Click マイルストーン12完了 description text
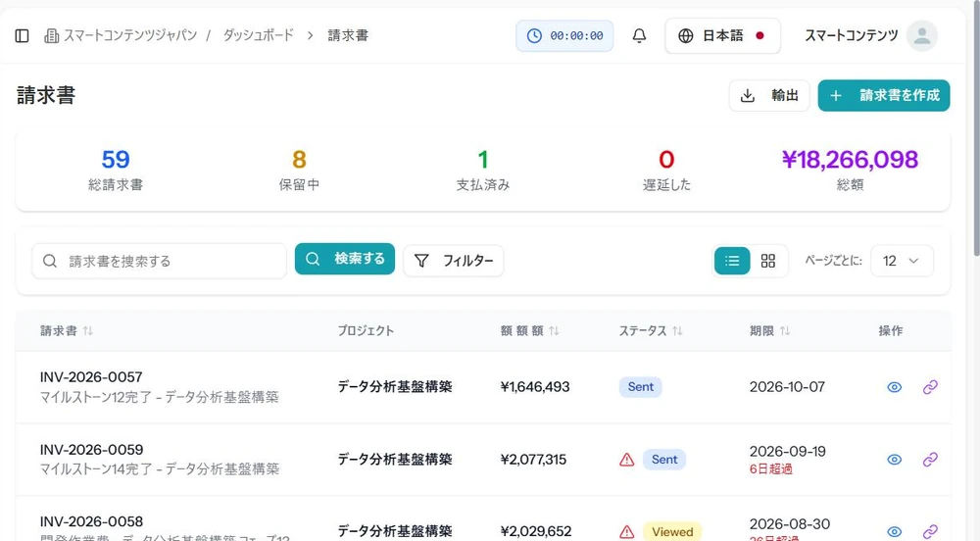980x541 pixels. (160, 397)
